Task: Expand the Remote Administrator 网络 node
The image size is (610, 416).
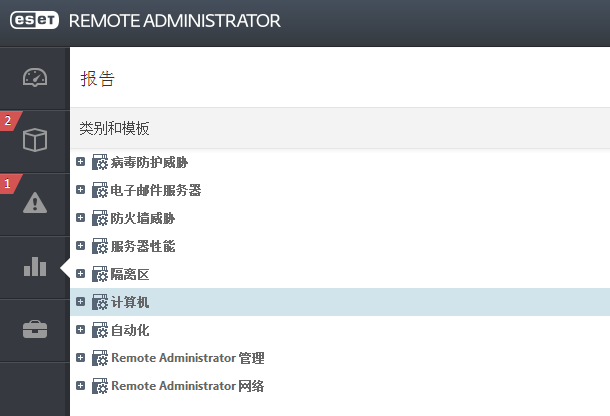Action: point(81,386)
